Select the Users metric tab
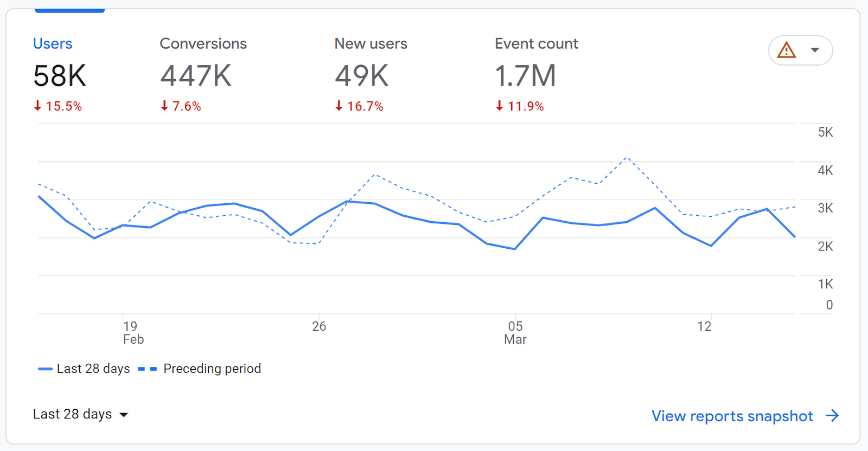This screenshot has width=868, height=451. pos(53,44)
